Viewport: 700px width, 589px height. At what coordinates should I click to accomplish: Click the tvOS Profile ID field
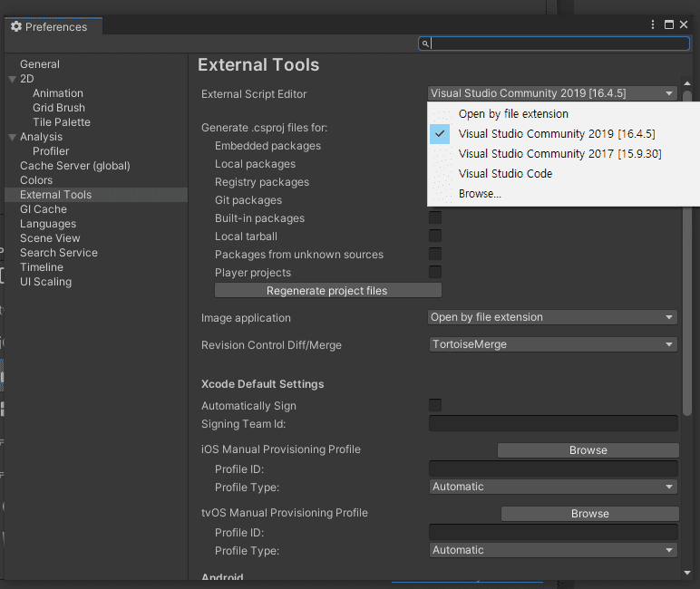tap(554, 532)
